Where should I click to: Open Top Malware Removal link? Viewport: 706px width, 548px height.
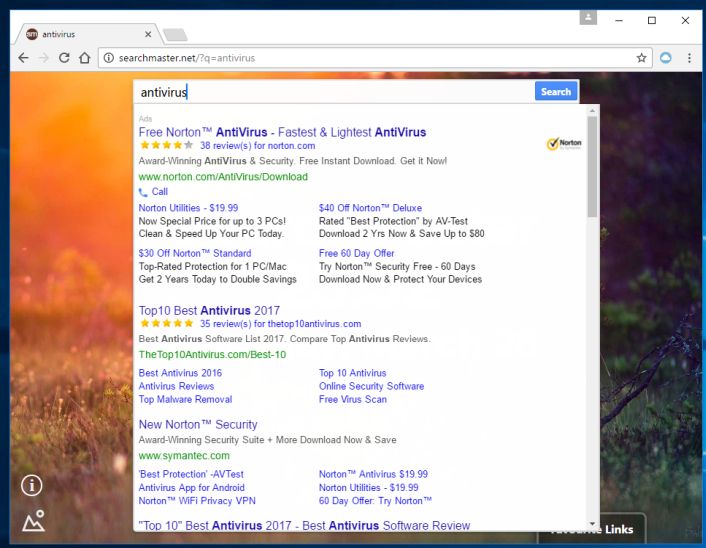(x=185, y=399)
